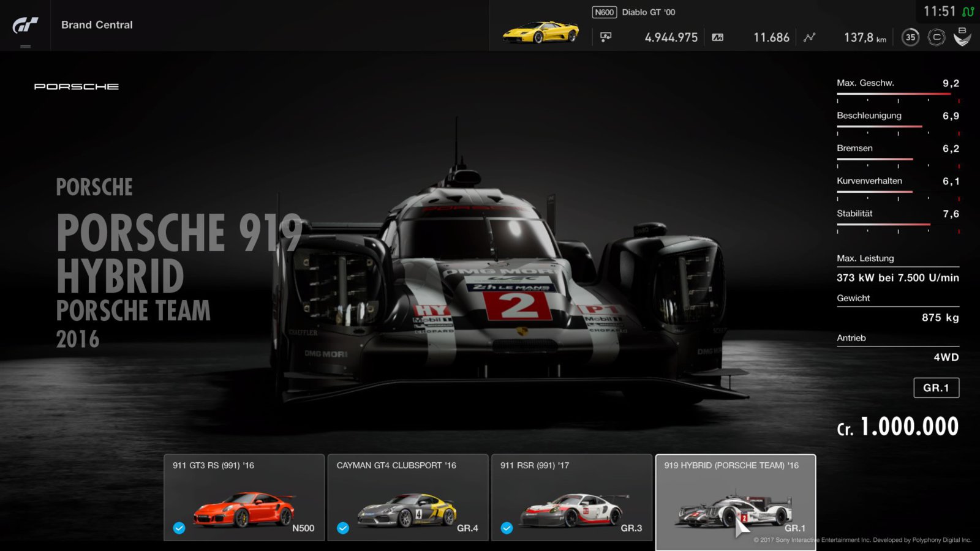Click the GR.3 class label on 911 RSR card

coord(631,528)
